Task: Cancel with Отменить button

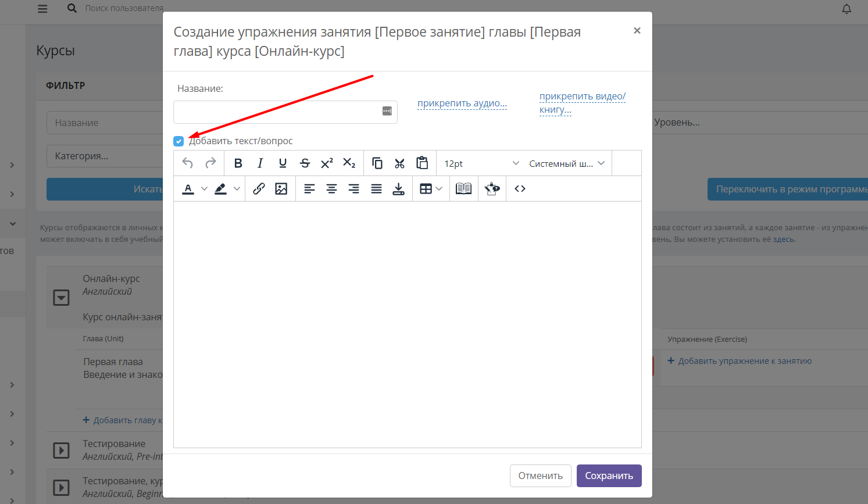Action: [x=541, y=476]
